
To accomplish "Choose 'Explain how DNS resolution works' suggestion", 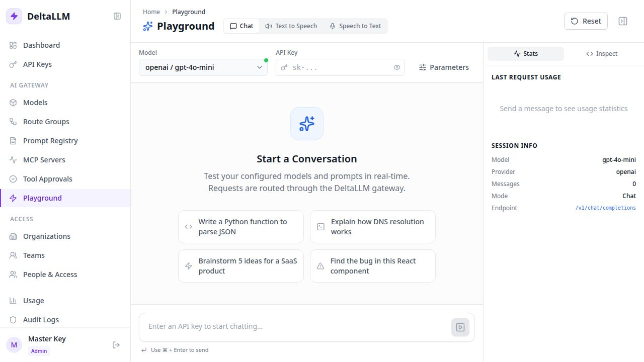I will (373, 227).
